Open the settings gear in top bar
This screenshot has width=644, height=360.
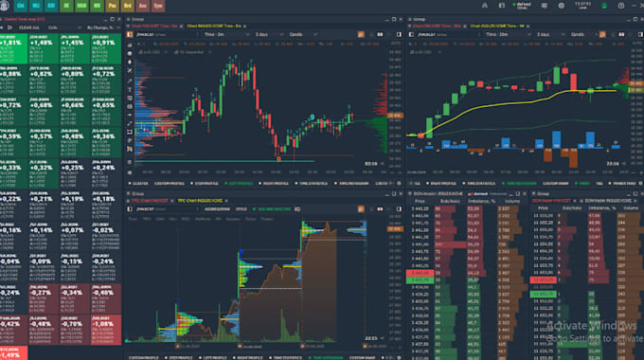click(561, 6)
